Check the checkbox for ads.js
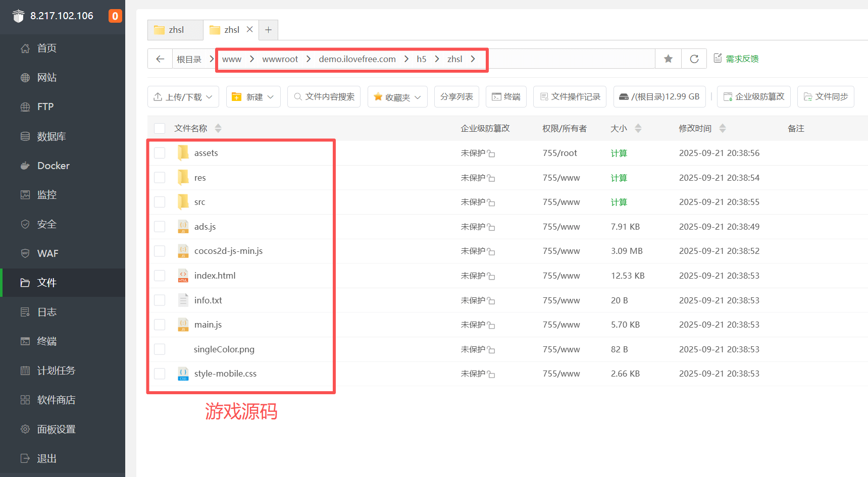 160,227
